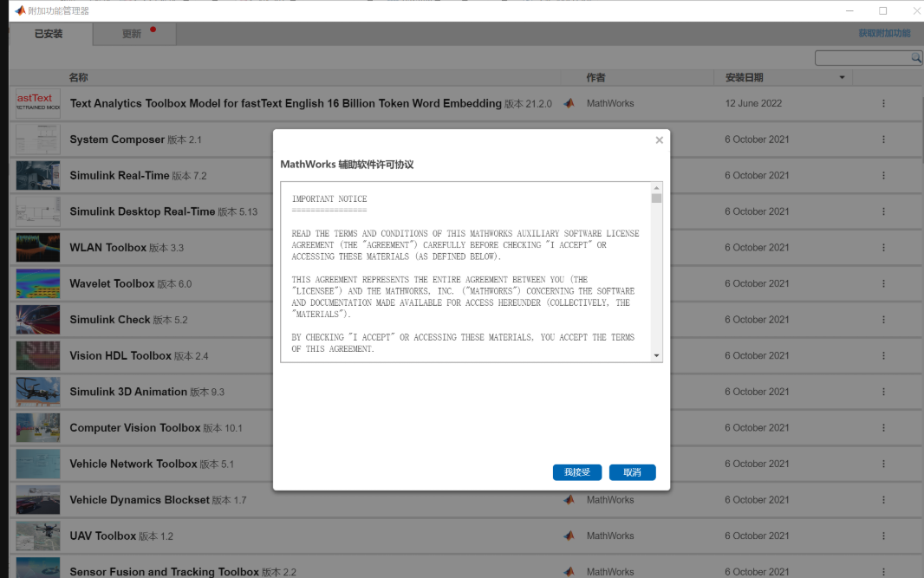Select the Vehicle Dynamics Blockset name text
Screen dimensions: 924x578
coord(140,500)
